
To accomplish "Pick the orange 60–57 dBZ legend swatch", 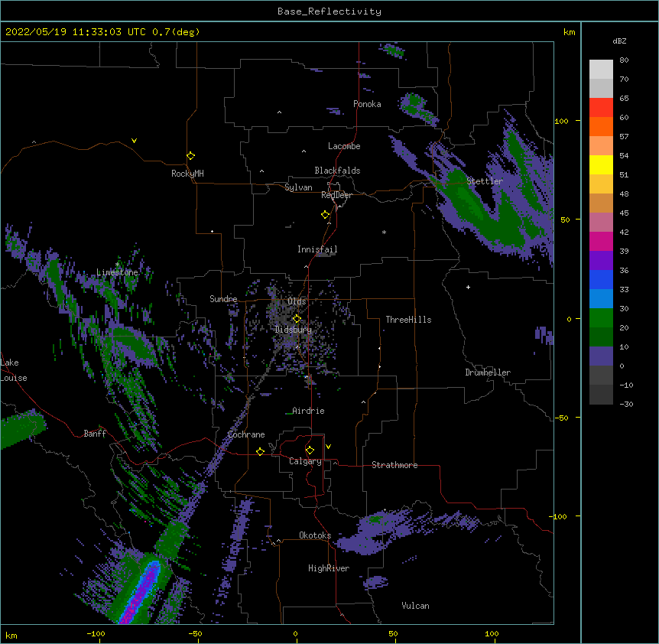I will pyautogui.click(x=601, y=126).
